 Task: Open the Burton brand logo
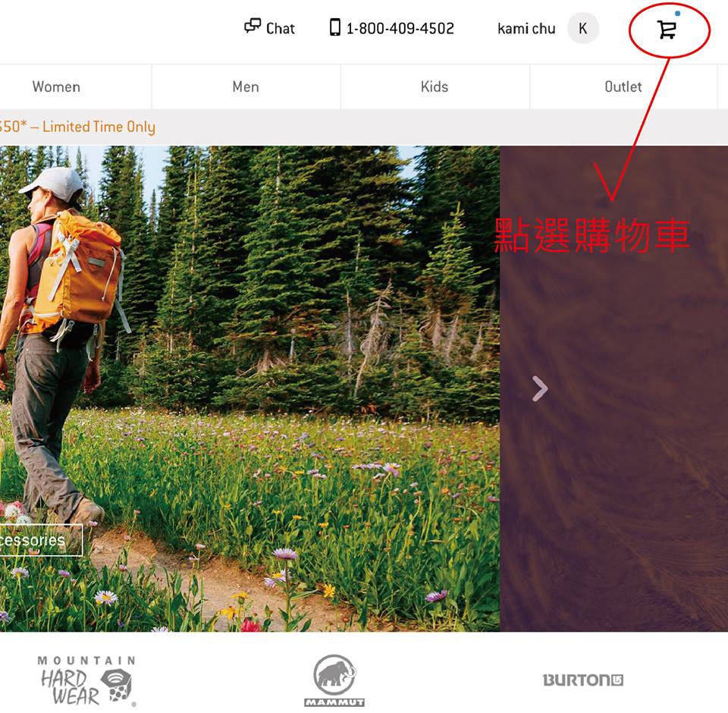tap(583, 680)
